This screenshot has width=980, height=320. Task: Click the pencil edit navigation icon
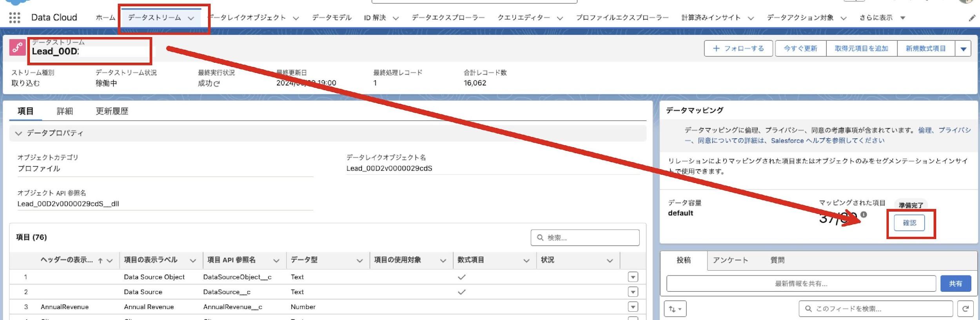(x=972, y=18)
